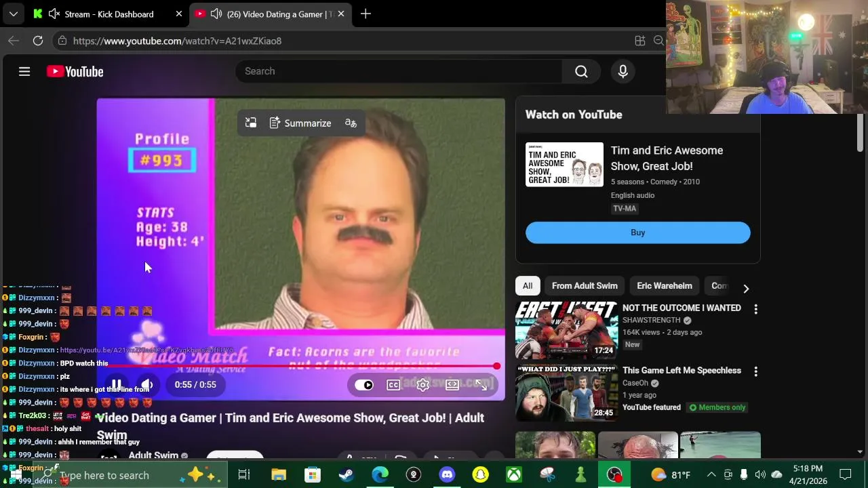Go to the YouTube home logo

pyautogui.click(x=75, y=71)
